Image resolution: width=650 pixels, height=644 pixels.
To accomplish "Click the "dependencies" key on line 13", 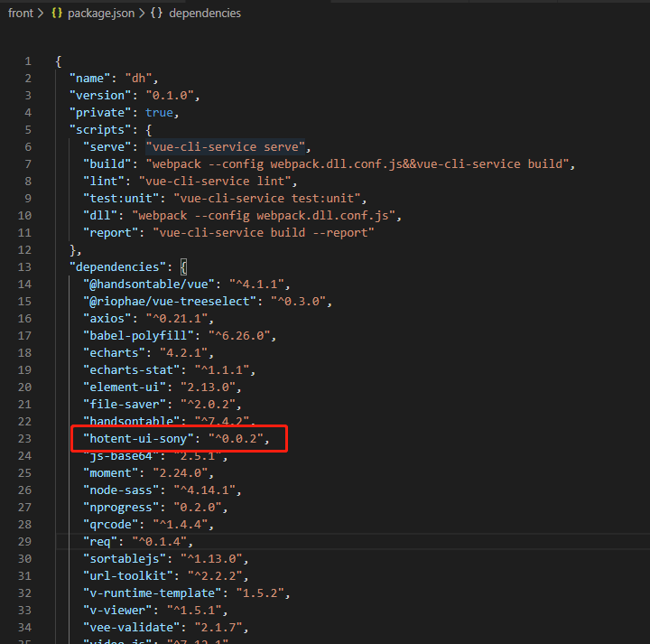I will pos(117,266).
